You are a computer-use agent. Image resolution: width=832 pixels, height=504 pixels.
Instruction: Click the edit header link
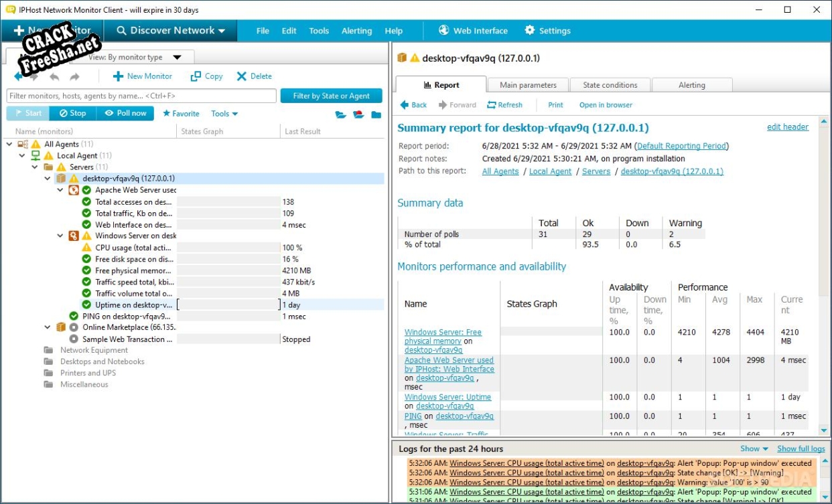[x=787, y=127]
